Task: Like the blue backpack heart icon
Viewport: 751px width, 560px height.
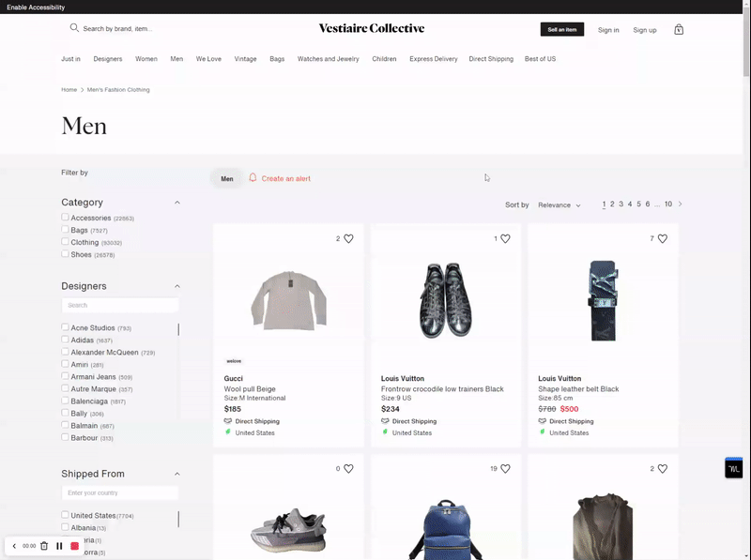Action: tap(505, 469)
